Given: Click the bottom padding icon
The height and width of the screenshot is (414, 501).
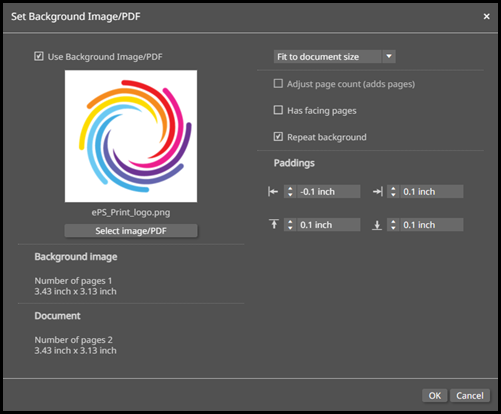Looking at the screenshot, I should [377, 225].
